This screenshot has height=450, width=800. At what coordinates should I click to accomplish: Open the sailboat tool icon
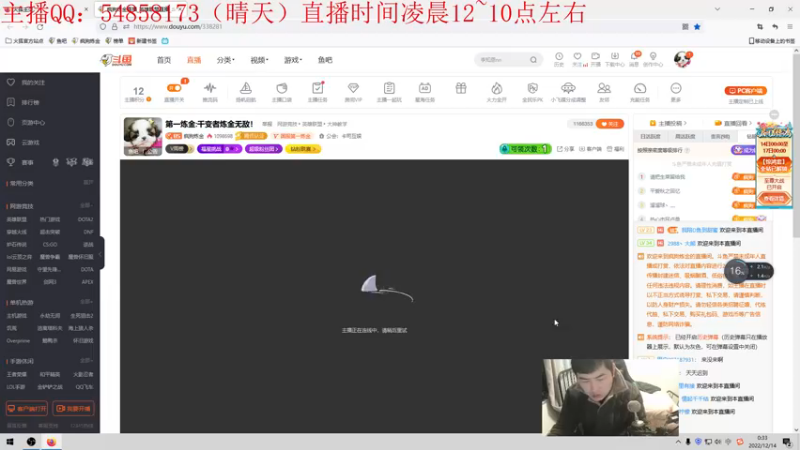pos(245,88)
